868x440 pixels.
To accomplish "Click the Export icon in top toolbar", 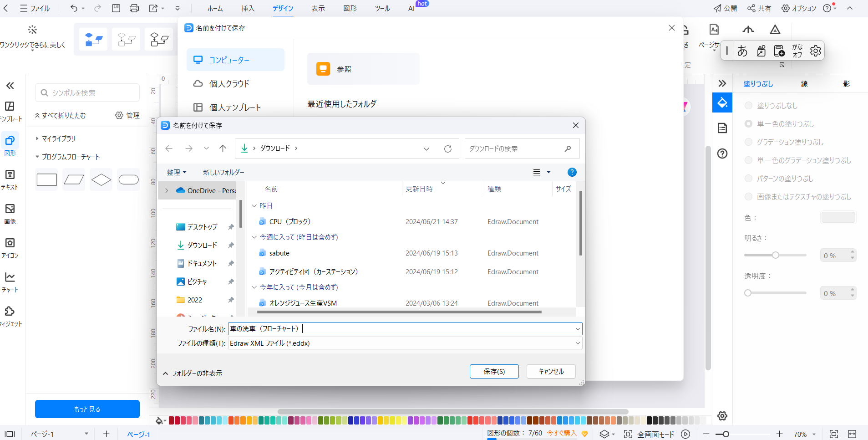I will [x=153, y=8].
